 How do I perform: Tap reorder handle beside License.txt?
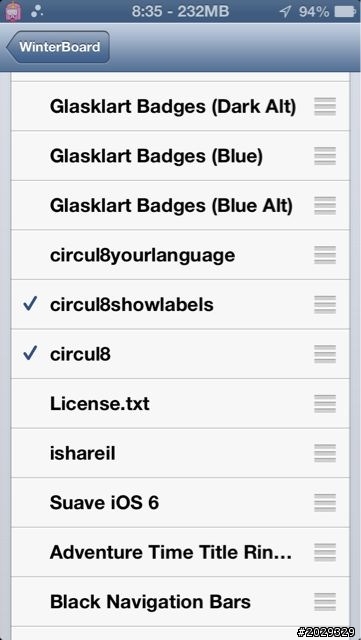(325, 404)
